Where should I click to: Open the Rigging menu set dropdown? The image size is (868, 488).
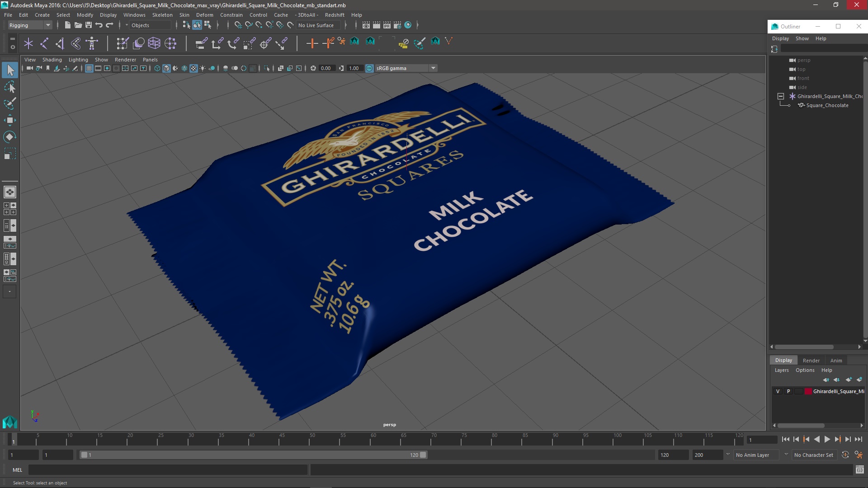(30, 25)
